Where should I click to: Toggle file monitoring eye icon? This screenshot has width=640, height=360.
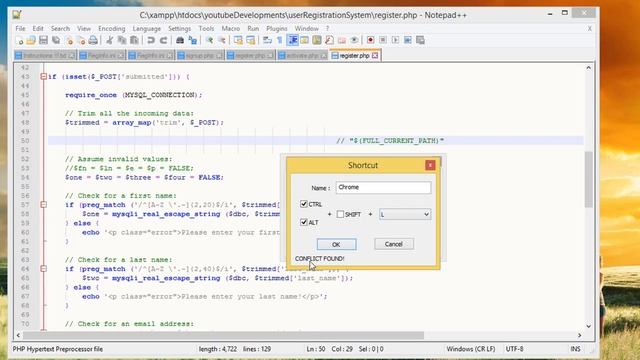point(354,40)
